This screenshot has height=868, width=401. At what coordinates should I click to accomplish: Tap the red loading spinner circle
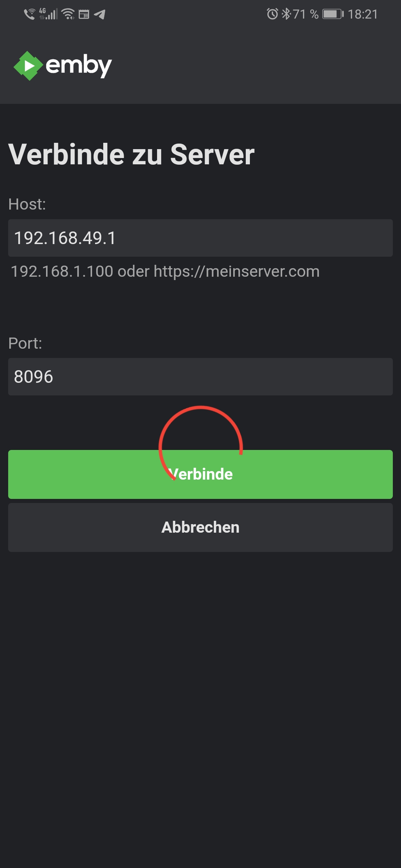point(200,443)
